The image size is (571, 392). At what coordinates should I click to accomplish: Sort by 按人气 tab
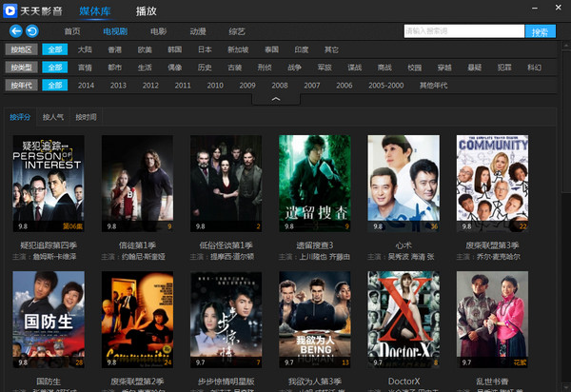click(53, 117)
